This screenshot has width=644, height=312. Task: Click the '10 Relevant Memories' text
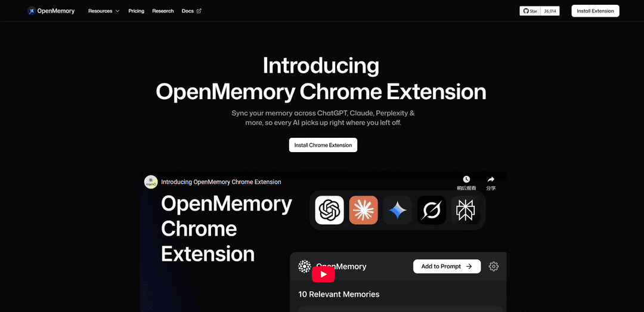[339, 294]
